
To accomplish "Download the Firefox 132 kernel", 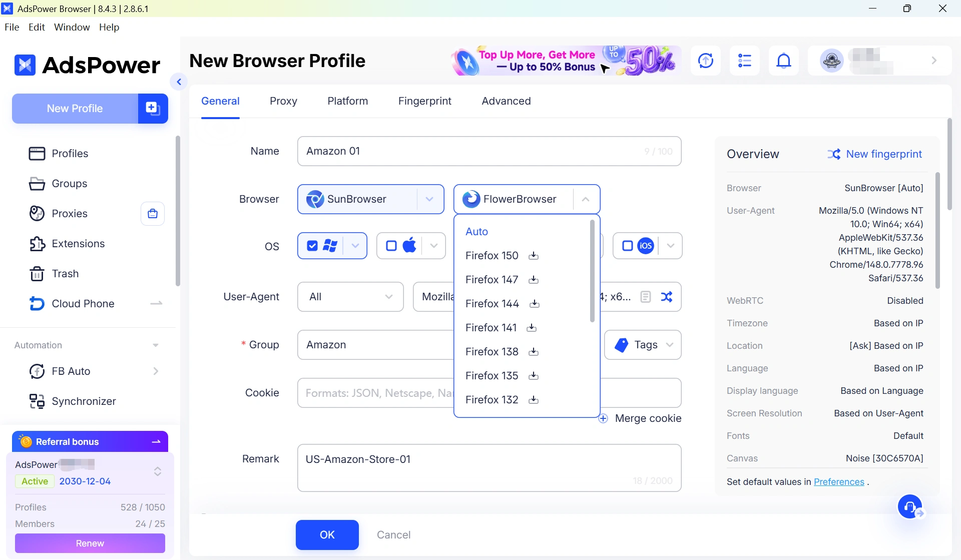I will (534, 400).
